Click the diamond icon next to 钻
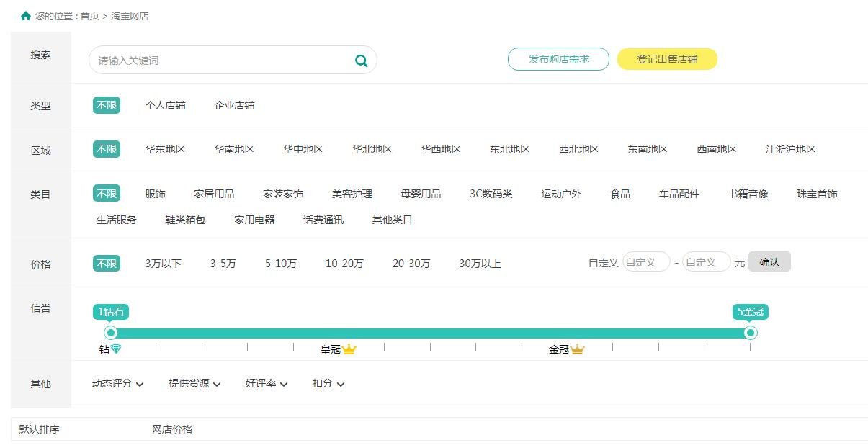This screenshot has width=868, height=448. click(x=117, y=349)
